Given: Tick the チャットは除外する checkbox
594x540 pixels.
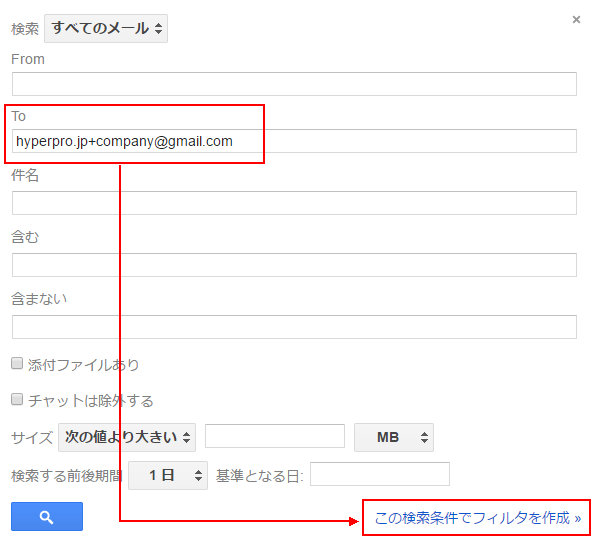Looking at the screenshot, I should pos(17,399).
